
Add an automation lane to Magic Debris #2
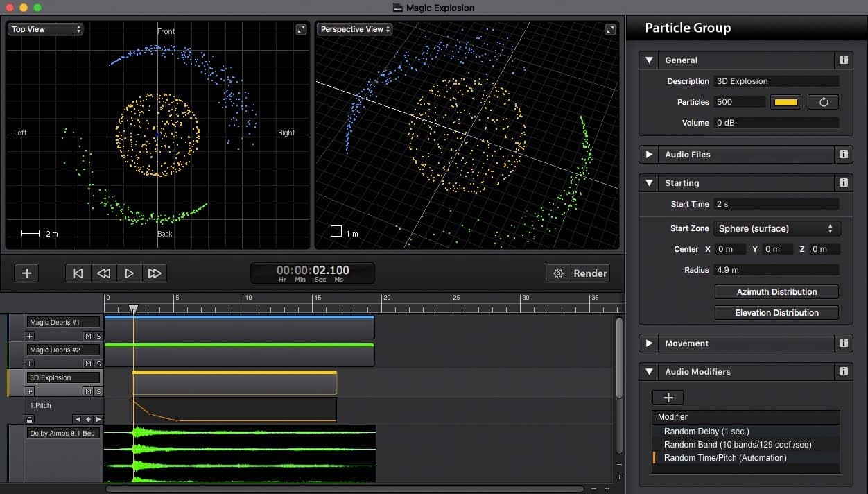coord(29,364)
